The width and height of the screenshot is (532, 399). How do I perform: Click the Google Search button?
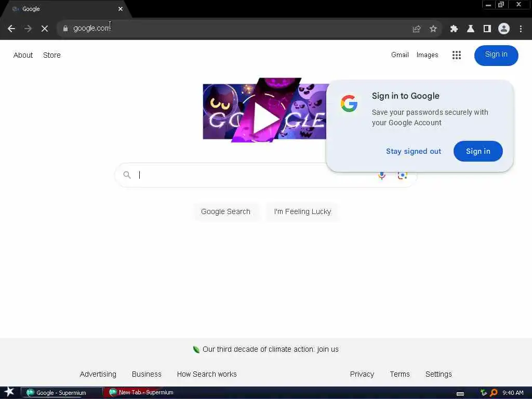[225, 212]
